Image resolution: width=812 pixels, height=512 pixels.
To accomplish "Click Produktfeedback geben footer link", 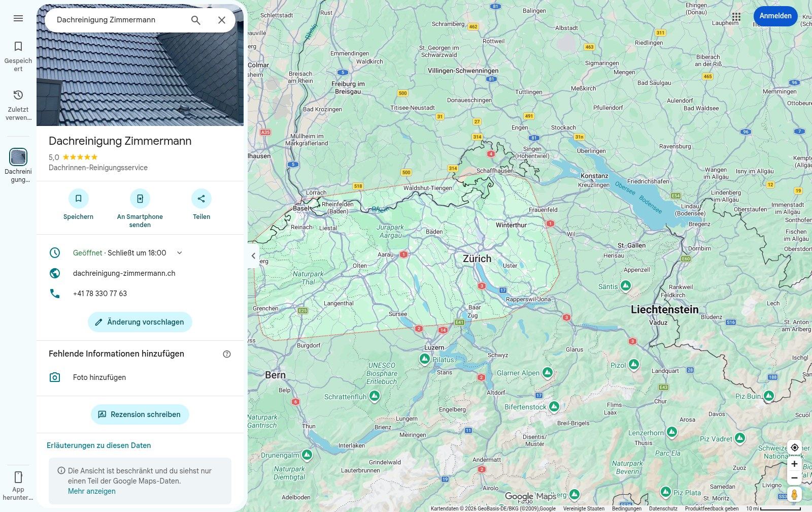I will 712,508.
